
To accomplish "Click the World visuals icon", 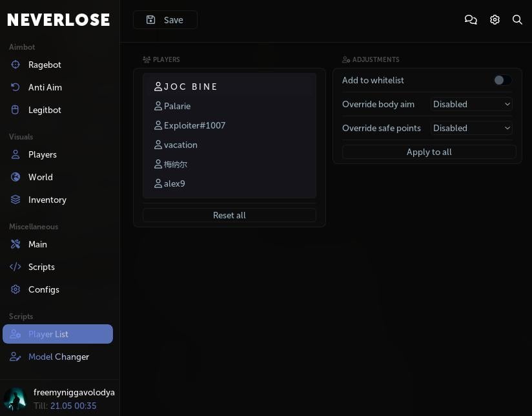I will click(15, 177).
